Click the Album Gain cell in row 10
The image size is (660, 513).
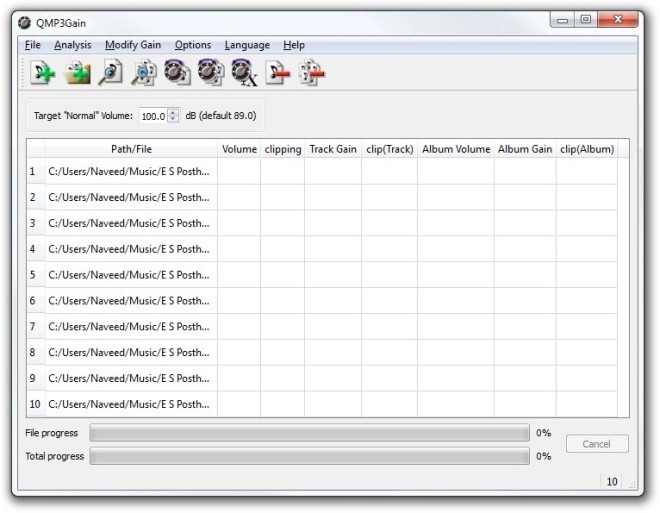coord(525,404)
